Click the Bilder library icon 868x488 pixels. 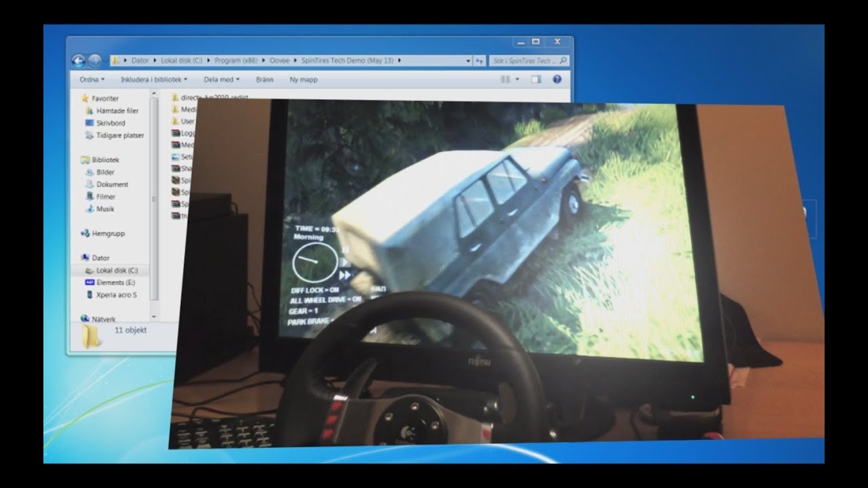tap(90, 172)
